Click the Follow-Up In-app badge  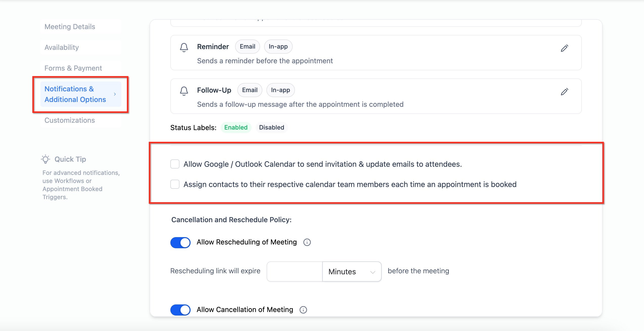coord(280,90)
